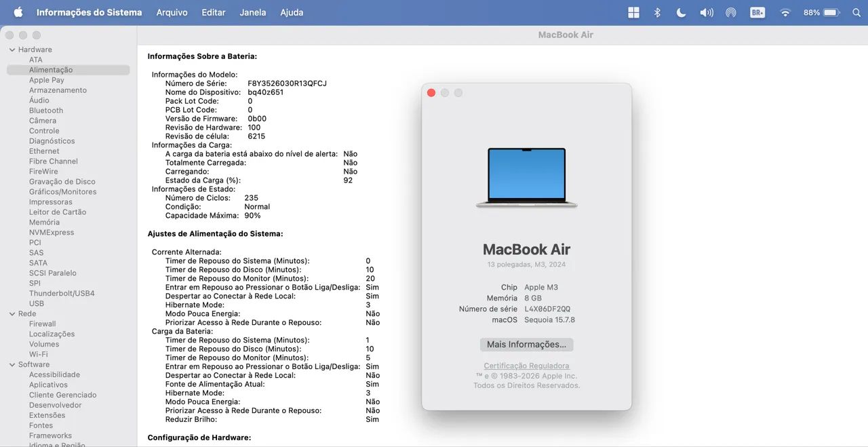
Task: Click battery serial number F8Y3526030R13QFCJ
Action: (287, 83)
